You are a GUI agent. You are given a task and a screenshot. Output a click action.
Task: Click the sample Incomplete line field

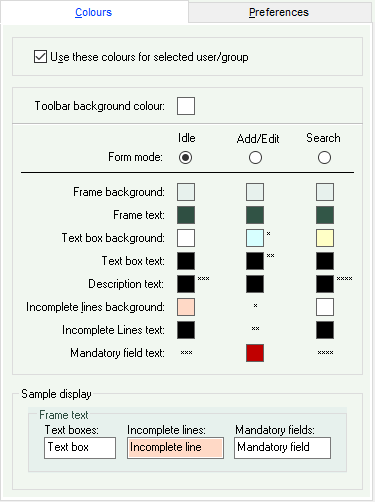(x=175, y=448)
